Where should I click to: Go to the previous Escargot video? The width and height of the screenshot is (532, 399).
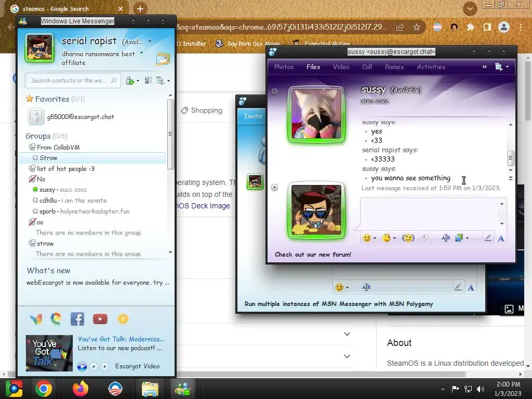(x=94, y=366)
